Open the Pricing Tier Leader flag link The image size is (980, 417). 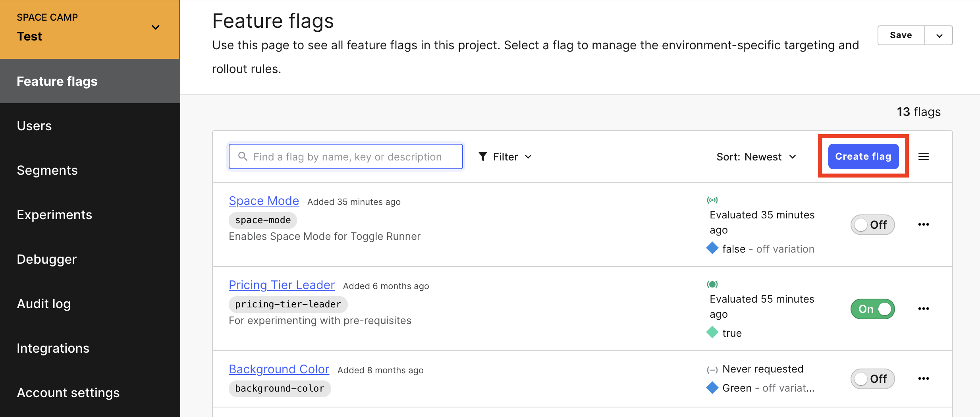[x=282, y=285]
